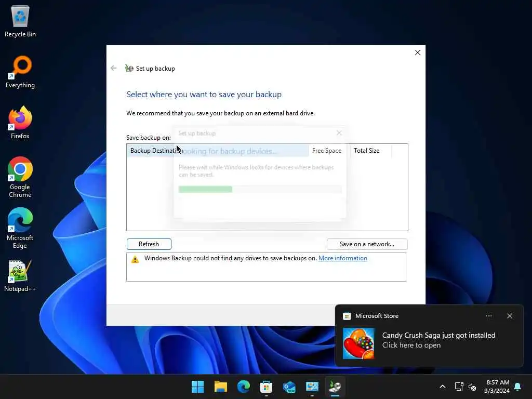Open the Everything search desktop shortcut
532x399 pixels.
coord(20,72)
